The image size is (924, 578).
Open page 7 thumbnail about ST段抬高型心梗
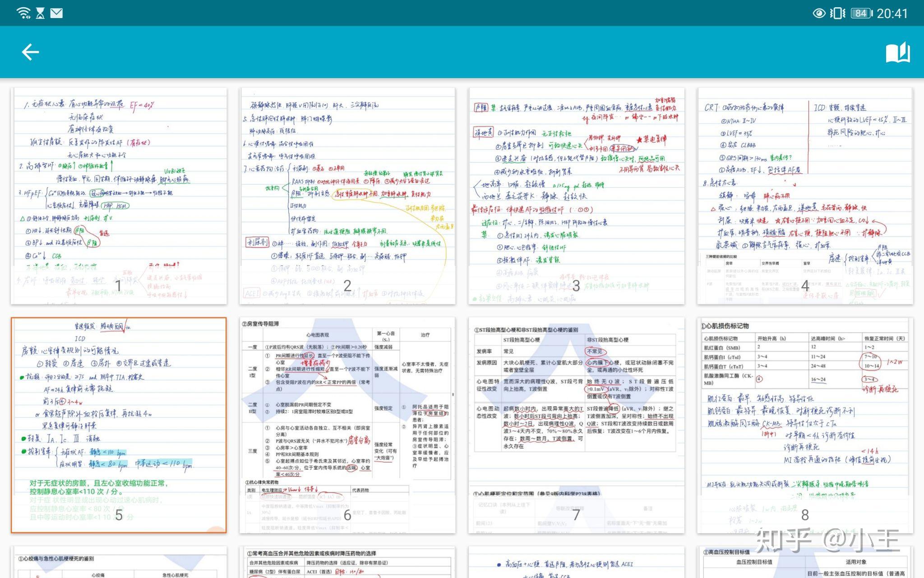coord(576,425)
